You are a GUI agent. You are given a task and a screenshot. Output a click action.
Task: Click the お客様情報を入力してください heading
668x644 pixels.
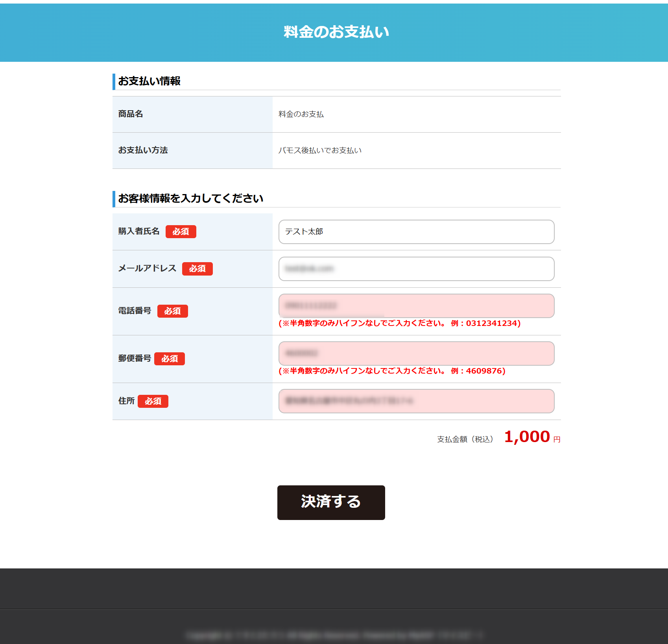[x=190, y=198]
